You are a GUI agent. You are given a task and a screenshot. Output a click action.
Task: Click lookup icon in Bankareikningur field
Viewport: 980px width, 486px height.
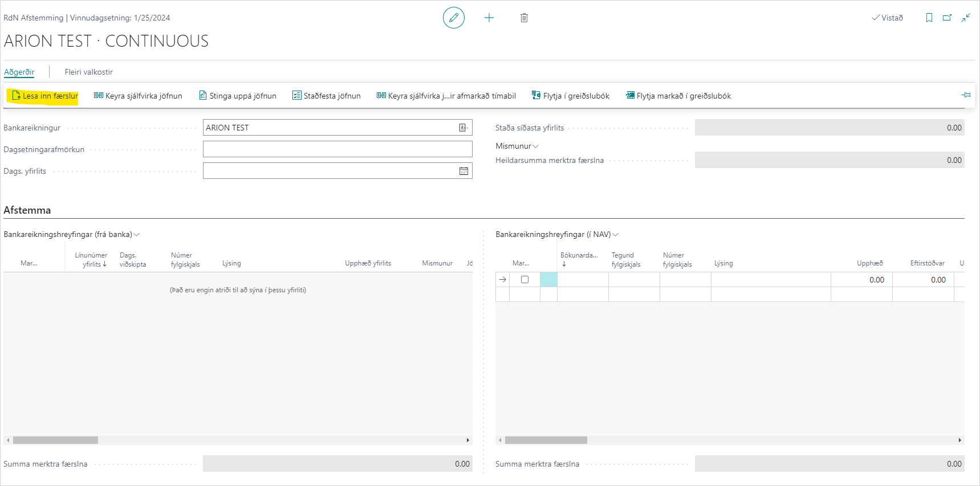click(x=463, y=128)
